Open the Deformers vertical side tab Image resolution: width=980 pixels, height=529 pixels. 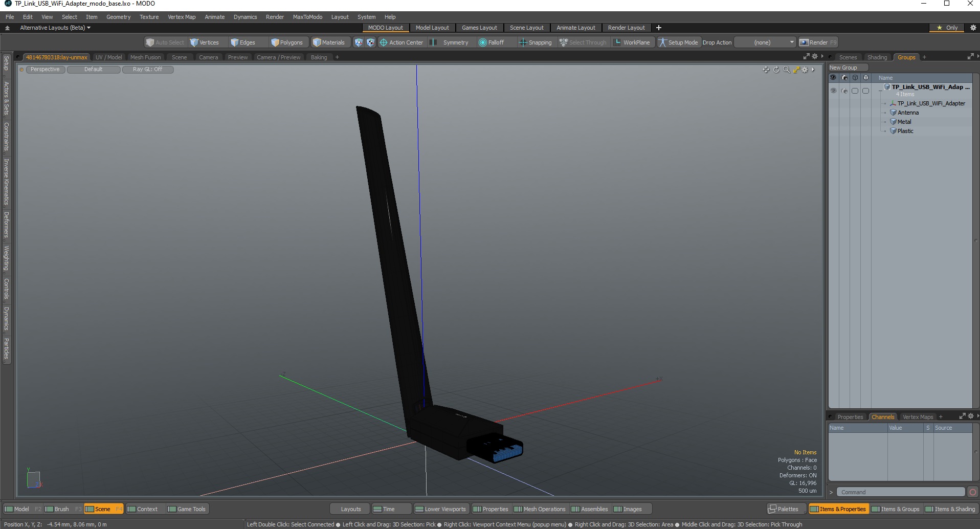pos(6,225)
